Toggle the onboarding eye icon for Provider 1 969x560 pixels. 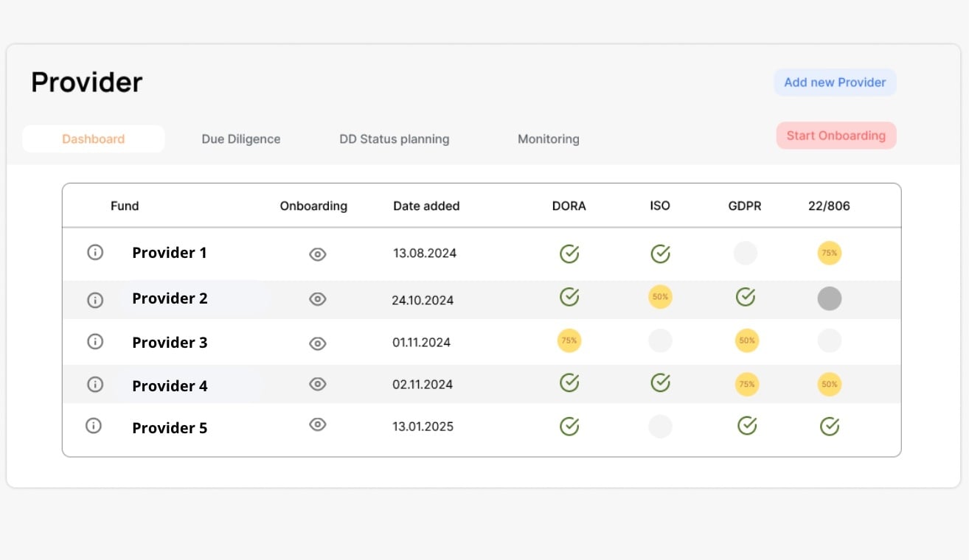pos(317,254)
